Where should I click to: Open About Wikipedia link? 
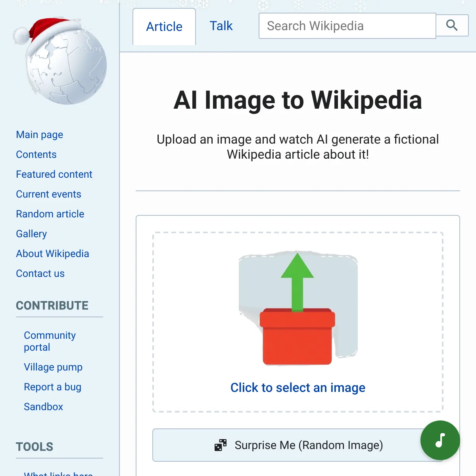tap(52, 253)
